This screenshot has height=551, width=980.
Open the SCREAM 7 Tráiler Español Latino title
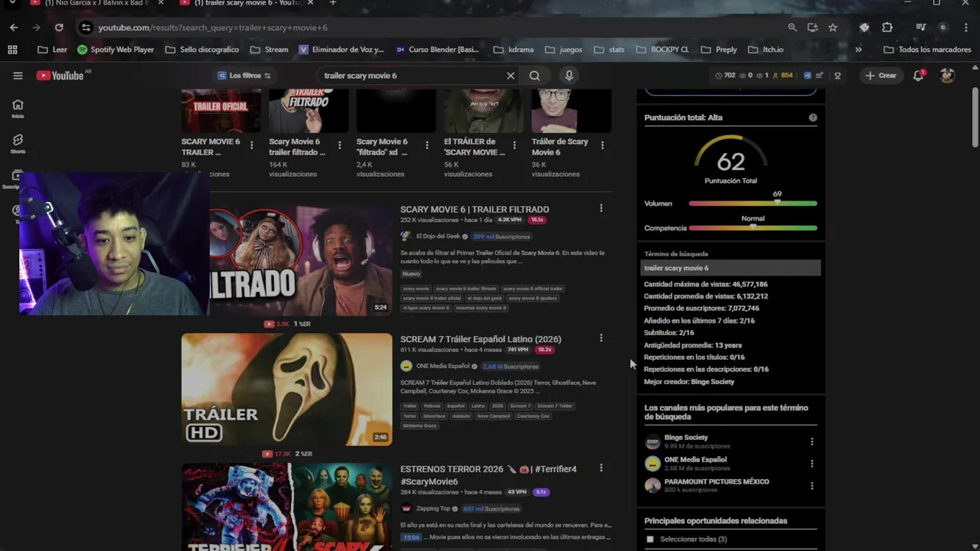[481, 339]
